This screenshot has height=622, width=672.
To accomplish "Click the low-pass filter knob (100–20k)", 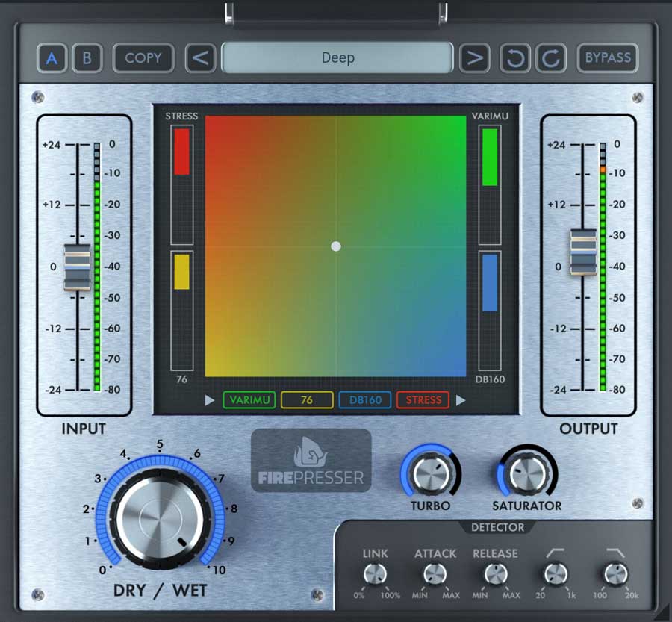I will (x=616, y=574).
